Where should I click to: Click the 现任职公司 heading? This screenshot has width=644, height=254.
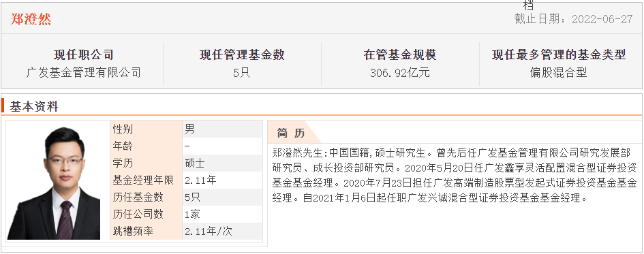click(83, 54)
